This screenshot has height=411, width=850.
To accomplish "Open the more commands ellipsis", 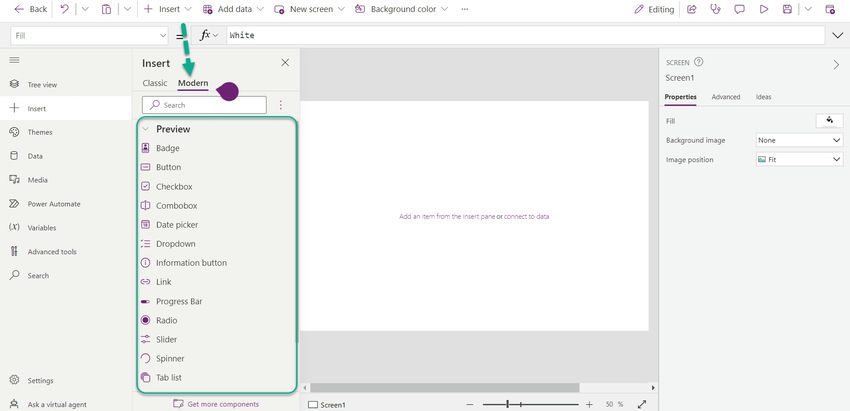I will (465, 9).
